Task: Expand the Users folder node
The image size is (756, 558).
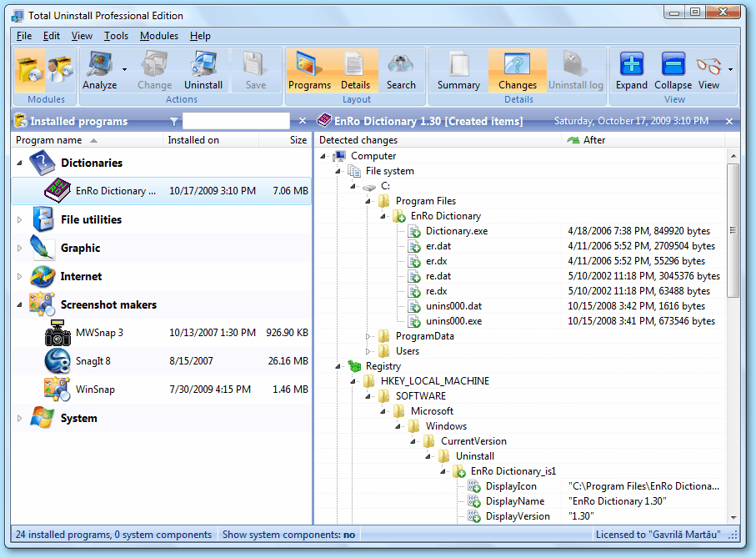Action: click(368, 352)
